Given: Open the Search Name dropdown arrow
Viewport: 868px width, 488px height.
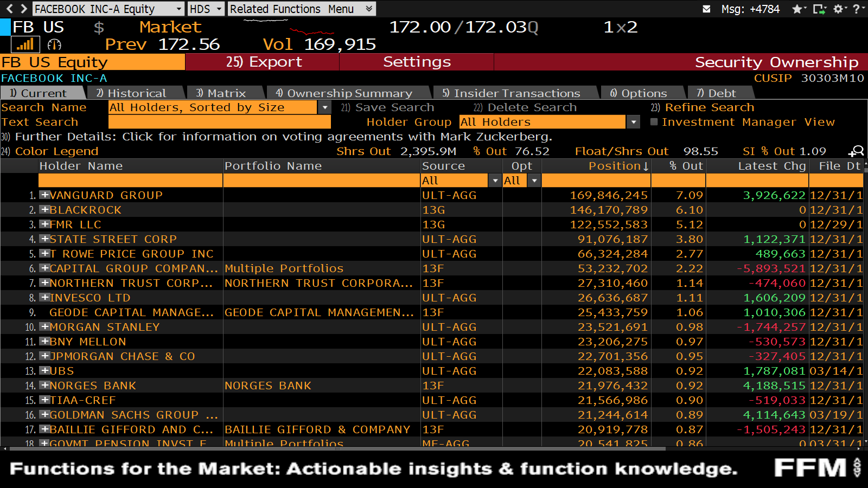Looking at the screenshot, I should click(324, 107).
